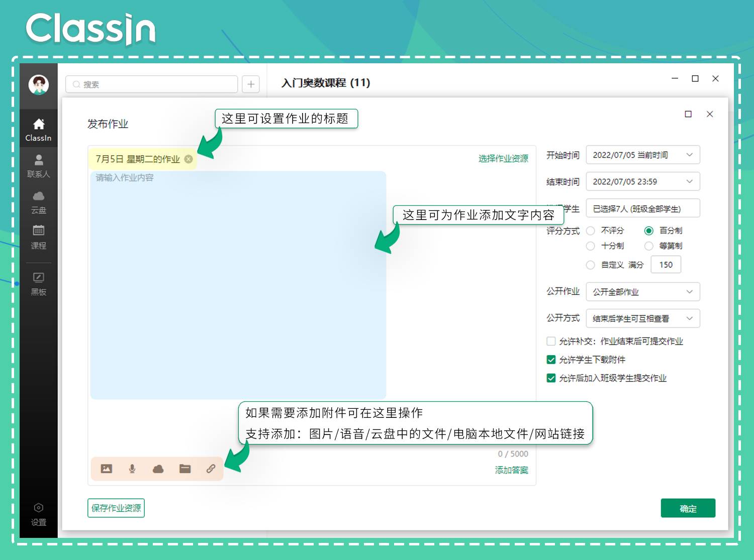
Task: Minimize the main ClassIn window
Action: (675, 78)
